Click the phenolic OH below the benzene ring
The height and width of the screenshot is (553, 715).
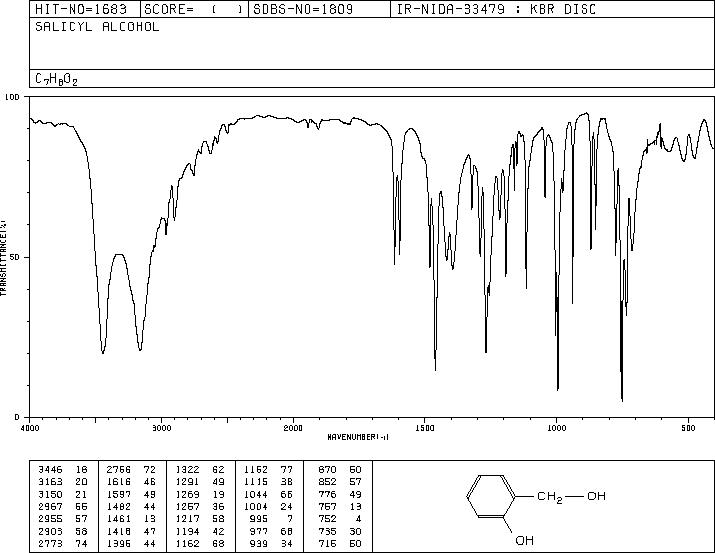[524, 540]
